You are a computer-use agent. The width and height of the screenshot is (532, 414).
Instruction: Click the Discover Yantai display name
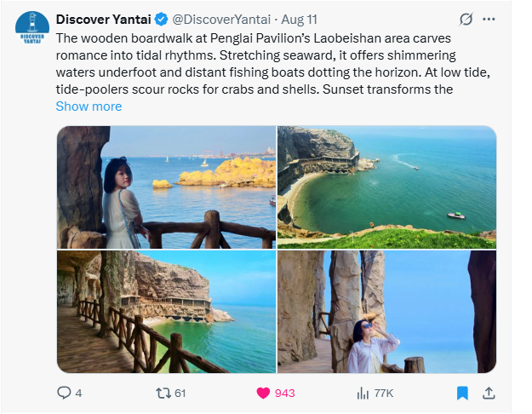click(104, 20)
